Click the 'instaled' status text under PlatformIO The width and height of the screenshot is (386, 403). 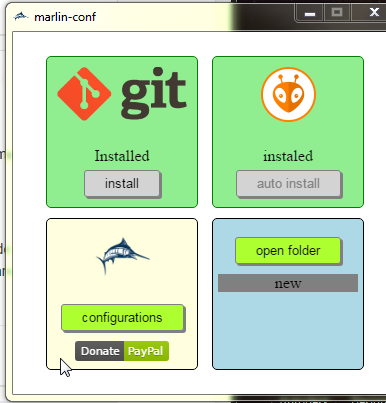pyautogui.click(x=288, y=156)
